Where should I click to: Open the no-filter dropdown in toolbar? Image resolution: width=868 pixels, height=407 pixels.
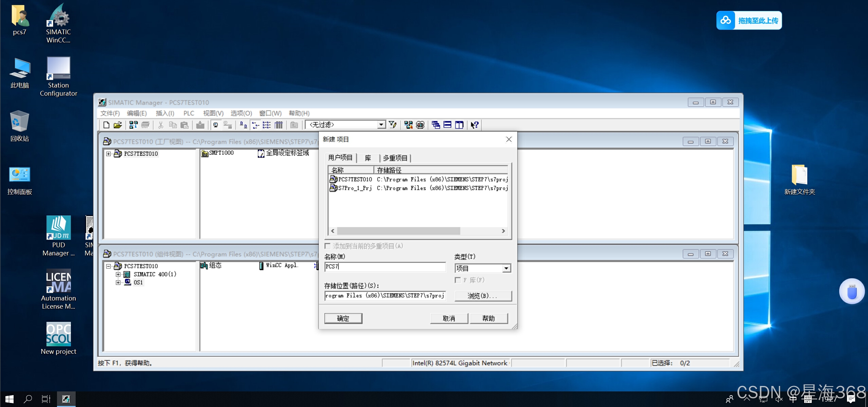click(x=381, y=125)
